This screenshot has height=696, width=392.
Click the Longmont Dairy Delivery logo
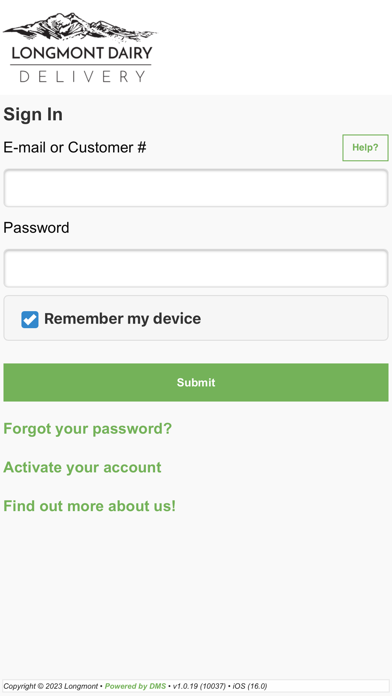pyautogui.click(x=80, y=47)
